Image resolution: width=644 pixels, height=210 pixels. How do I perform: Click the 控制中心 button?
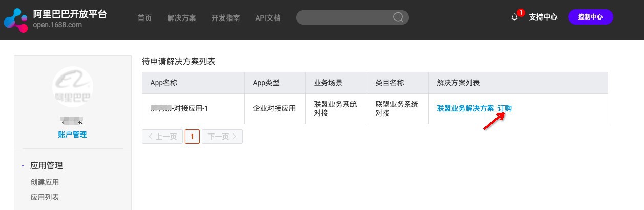point(590,17)
